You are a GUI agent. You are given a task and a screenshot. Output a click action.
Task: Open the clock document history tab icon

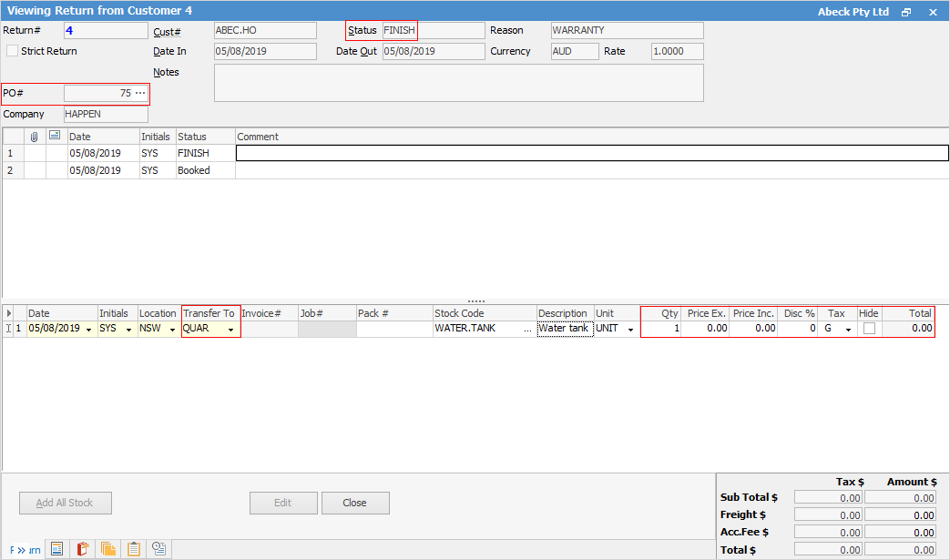coord(158,549)
